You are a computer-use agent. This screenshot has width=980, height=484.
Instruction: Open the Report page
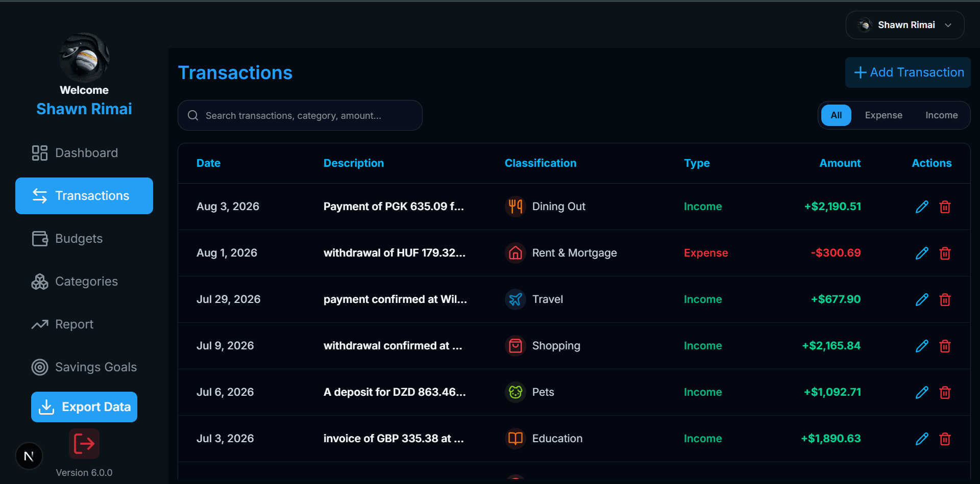click(84, 324)
